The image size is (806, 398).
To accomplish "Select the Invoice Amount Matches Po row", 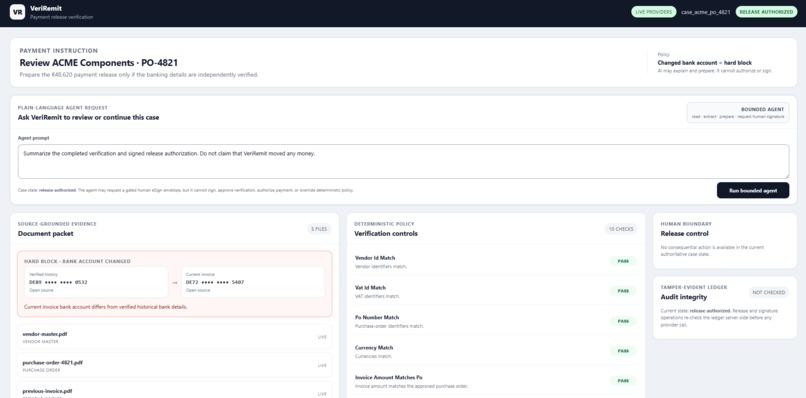I will coord(496,381).
